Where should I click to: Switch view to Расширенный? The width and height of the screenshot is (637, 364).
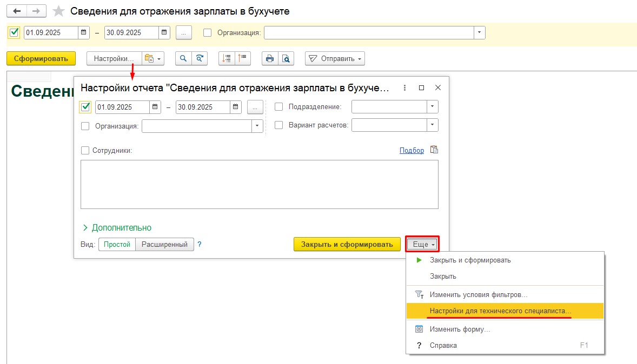tap(164, 245)
